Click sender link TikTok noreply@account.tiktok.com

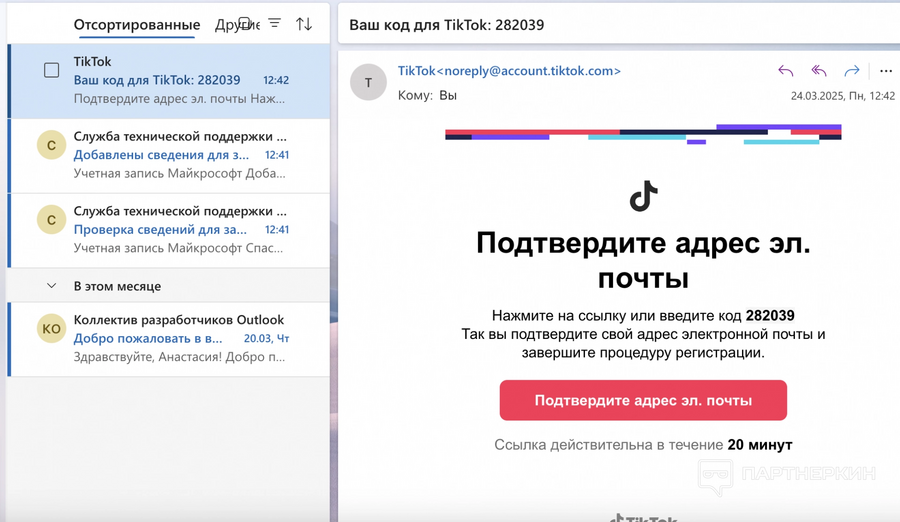tap(509, 71)
